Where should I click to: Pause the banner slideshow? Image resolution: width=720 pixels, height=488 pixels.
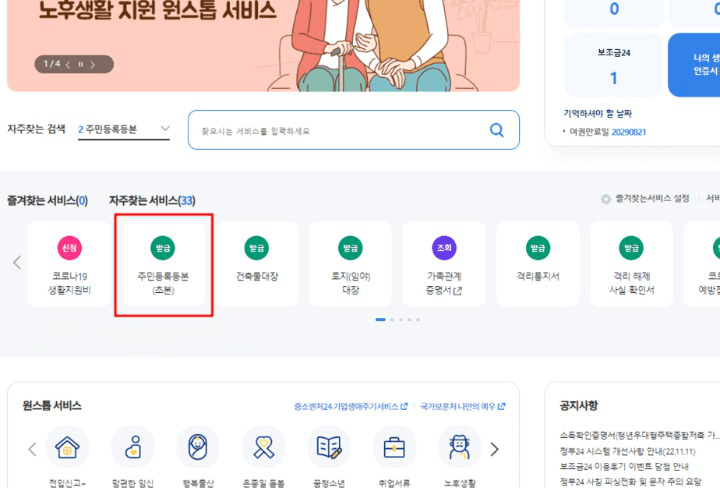(x=80, y=64)
